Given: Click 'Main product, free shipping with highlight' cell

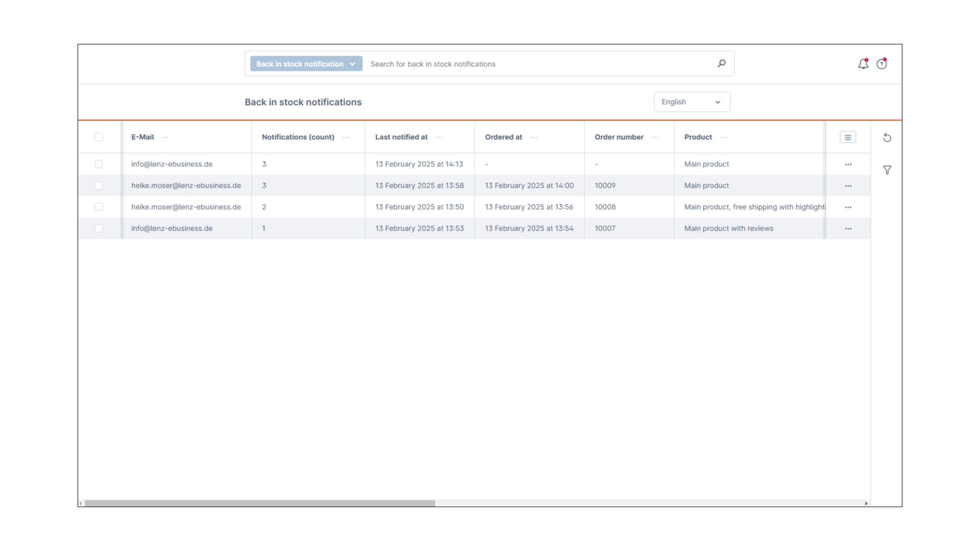Looking at the screenshot, I should (x=754, y=207).
